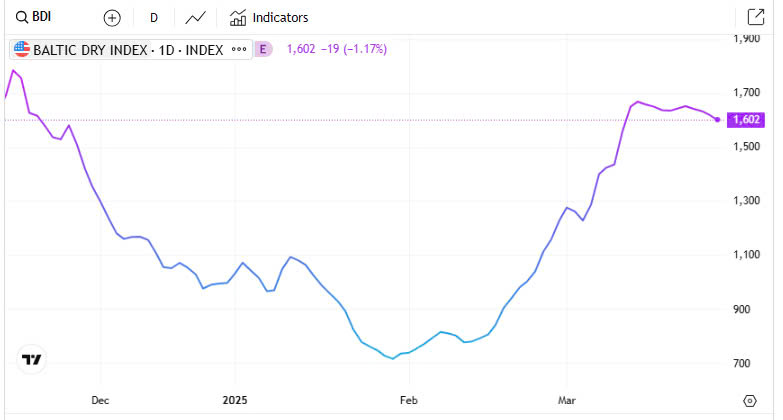Click the 1,602 value in legend

pos(301,49)
